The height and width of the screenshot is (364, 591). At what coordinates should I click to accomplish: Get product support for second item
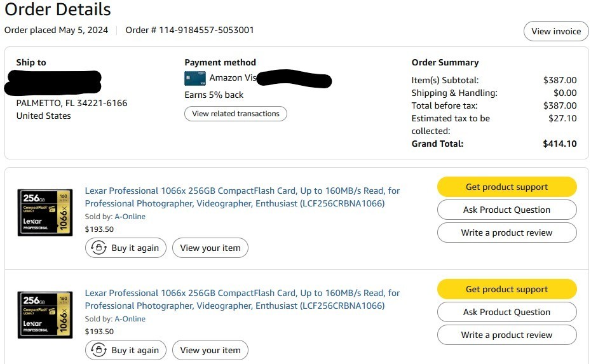(506, 289)
